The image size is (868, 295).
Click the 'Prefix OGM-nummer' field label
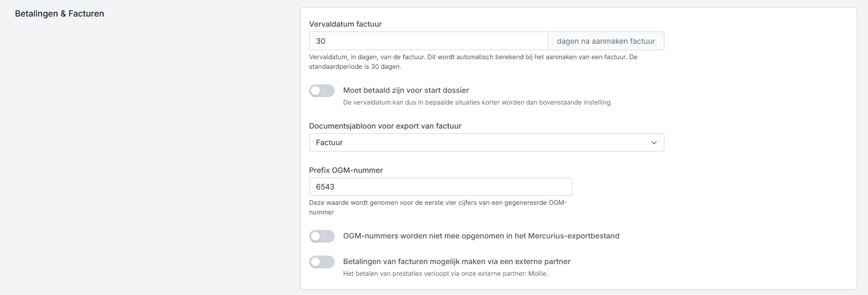coord(346,170)
